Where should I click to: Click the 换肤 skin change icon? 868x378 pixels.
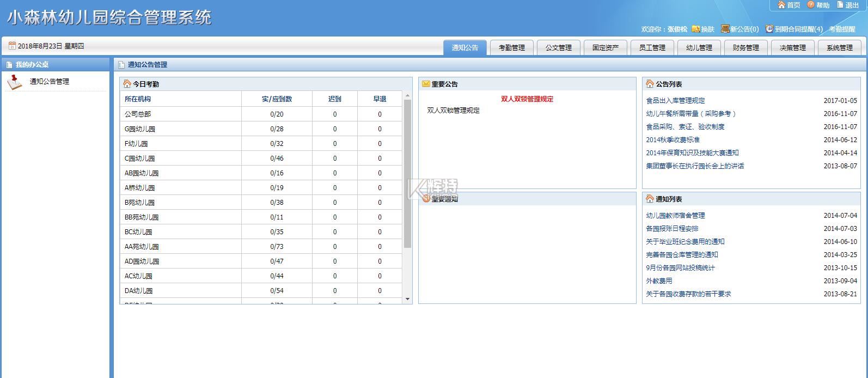click(695, 29)
